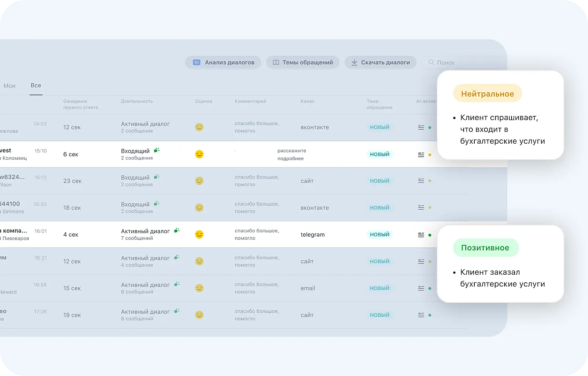This screenshot has height=376, width=588.
Task: Open AI summary icon in telegram row
Action: point(421,235)
